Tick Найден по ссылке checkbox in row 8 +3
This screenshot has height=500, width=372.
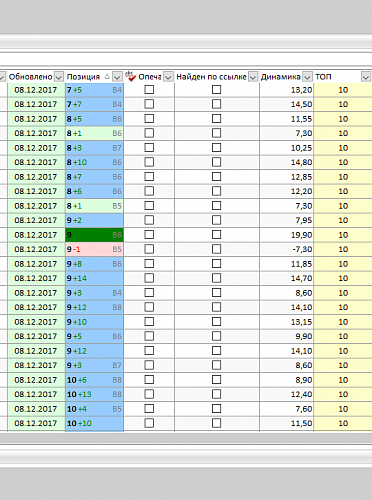point(216,147)
